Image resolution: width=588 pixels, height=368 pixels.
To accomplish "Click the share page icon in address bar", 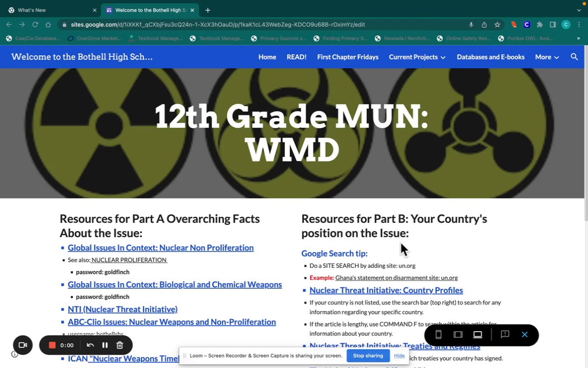I will coord(484,25).
